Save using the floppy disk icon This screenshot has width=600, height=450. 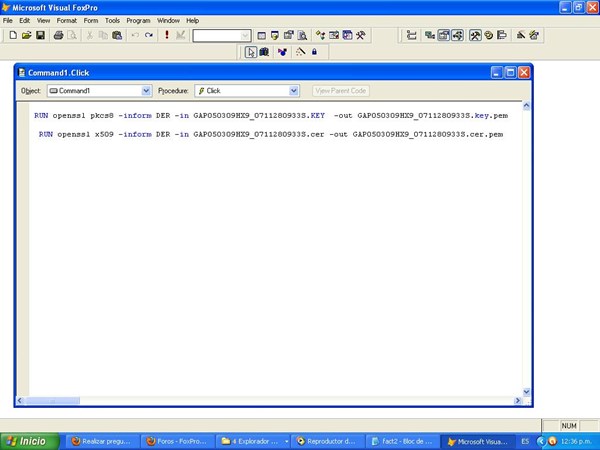40,35
